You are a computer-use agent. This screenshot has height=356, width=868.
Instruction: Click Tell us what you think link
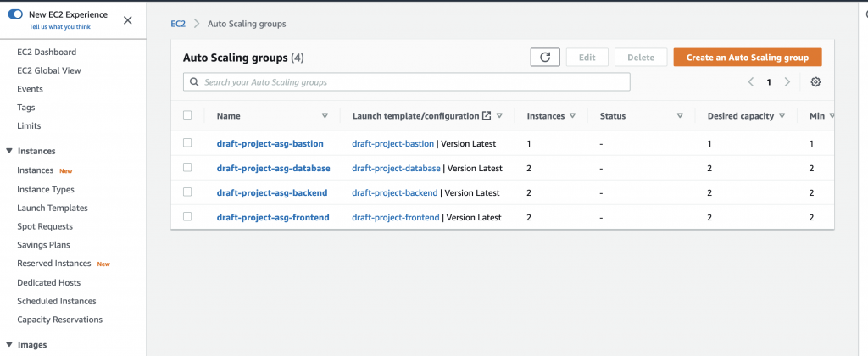pyautogui.click(x=60, y=26)
